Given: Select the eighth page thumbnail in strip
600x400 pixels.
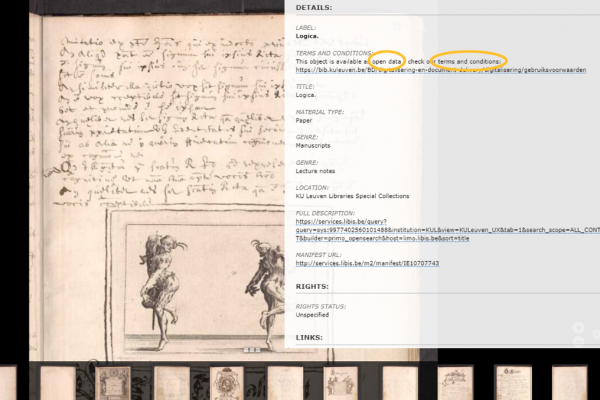Looking at the screenshot, I should click(399, 382).
